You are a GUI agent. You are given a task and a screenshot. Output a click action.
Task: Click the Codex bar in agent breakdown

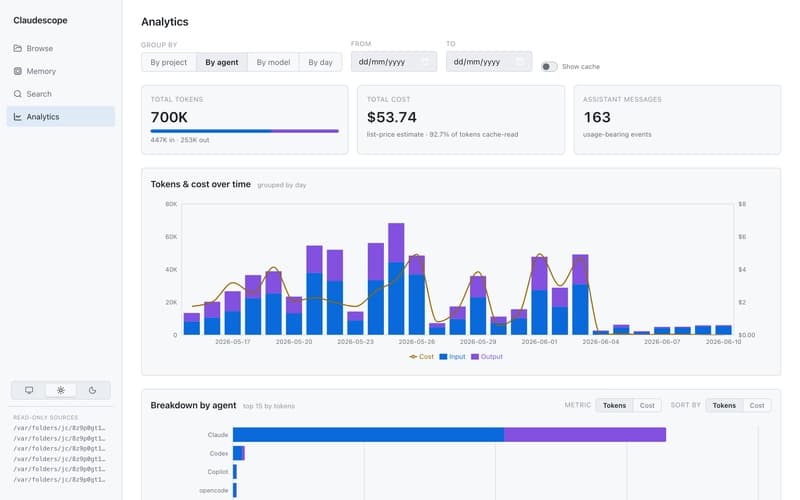pos(239,453)
